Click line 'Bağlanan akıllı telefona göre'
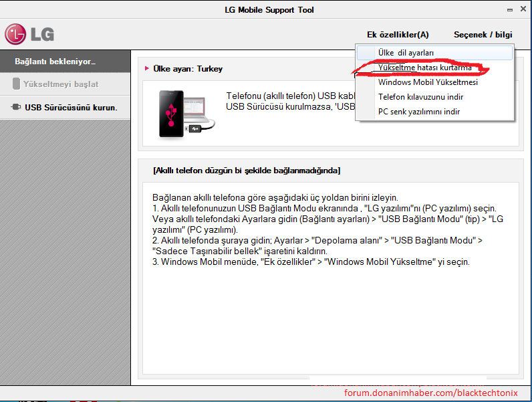 pos(275,197)
